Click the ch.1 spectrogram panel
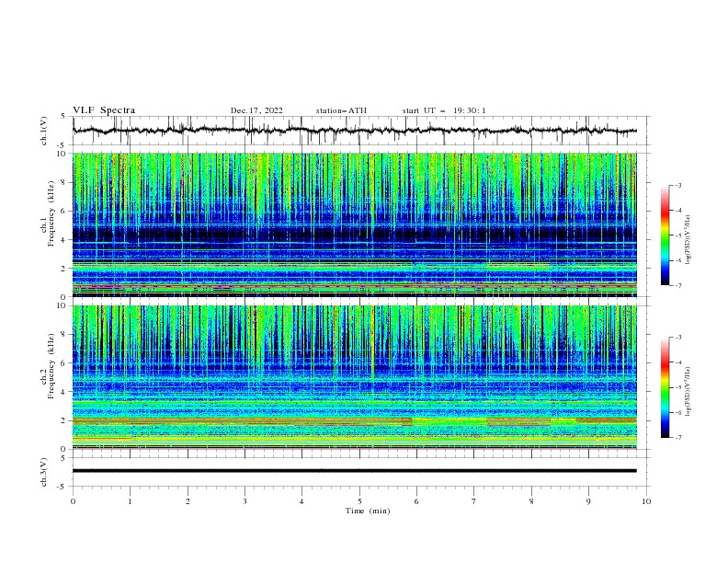 point(354,224)
